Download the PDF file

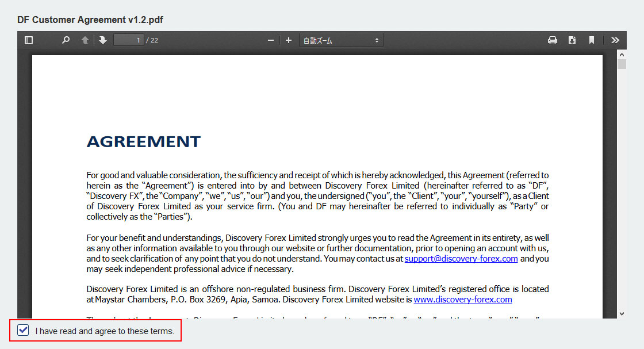point(572,40)
